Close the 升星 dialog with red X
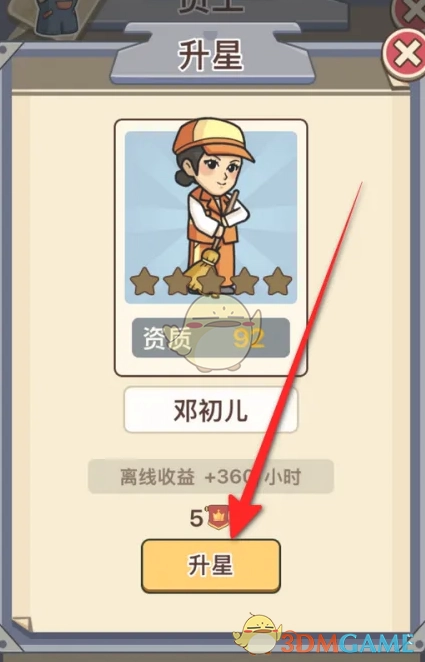Image resolution: width=425 pixels, height=662 pixels. pyautogui.click(x=404, y=54)
